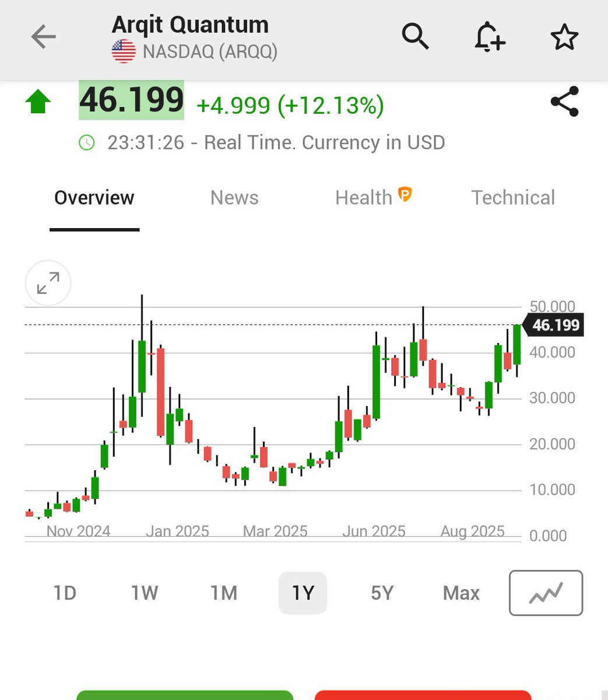608x700 pixels.
Task: Tap the red button at the bottom
Action: pos(423,695)
